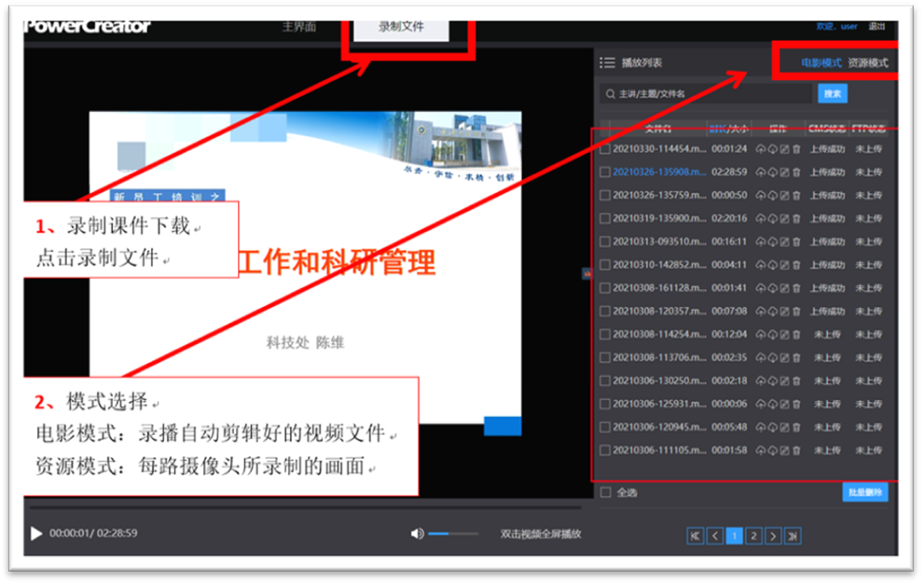This screenshot has height=584, width=924.
Task: Click the volume slider bar
Action: tap(453, 534)
